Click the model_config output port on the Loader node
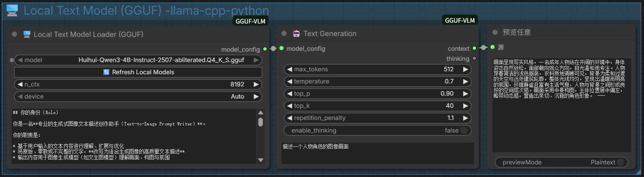 [265, 49]
